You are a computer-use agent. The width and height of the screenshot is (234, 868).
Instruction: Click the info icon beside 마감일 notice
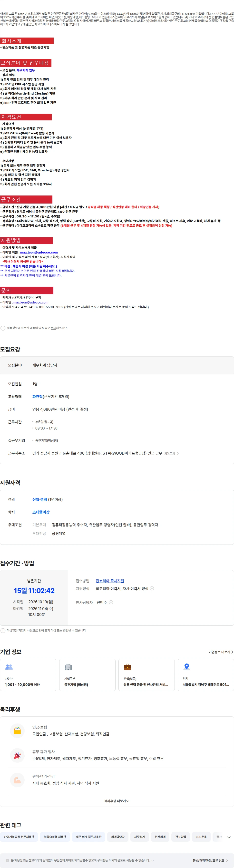3,630
